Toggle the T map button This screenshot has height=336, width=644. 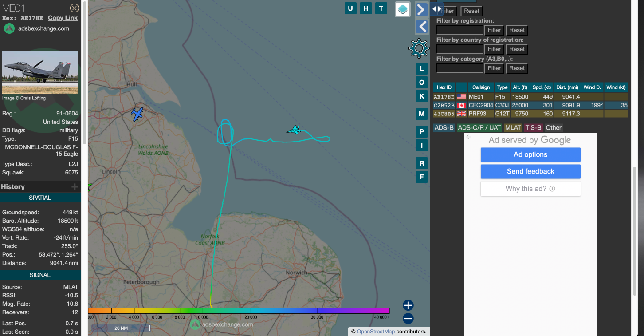[x=381, y=8]
